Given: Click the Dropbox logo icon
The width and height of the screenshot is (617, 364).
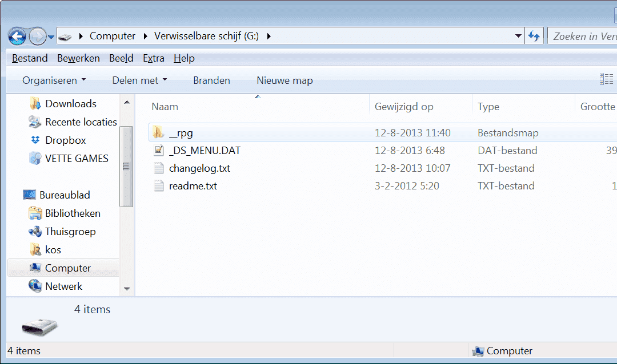Looking at the screenshot, I should pyautogui.click(x=35, y=140).
